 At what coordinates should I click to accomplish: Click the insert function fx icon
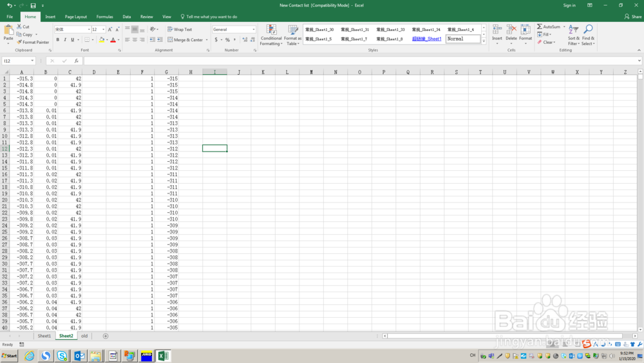pyautogui.click(x=77, y=61)
